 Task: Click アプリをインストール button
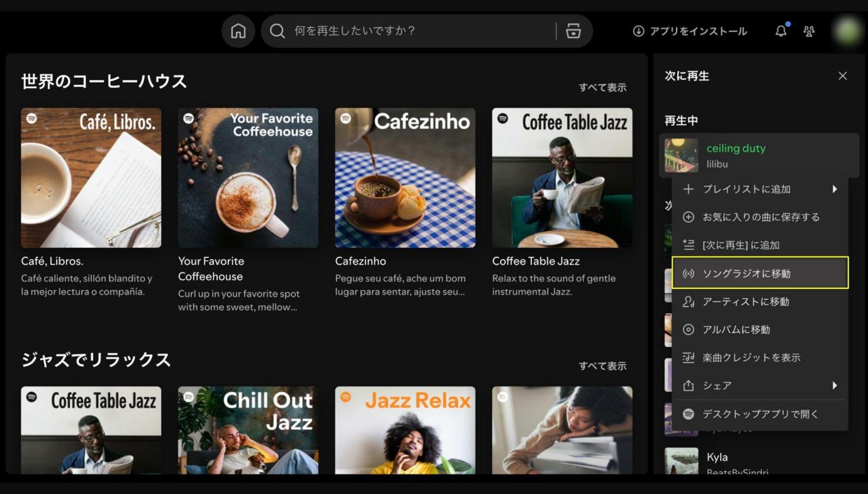(690, 31)
